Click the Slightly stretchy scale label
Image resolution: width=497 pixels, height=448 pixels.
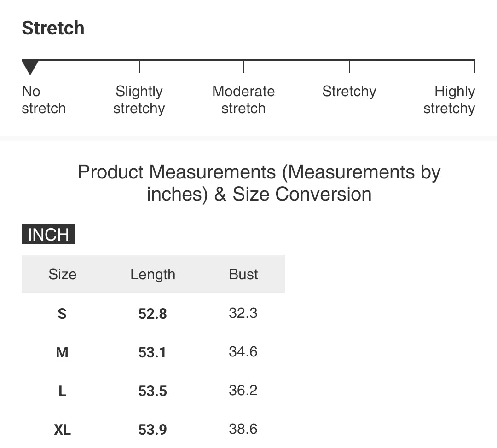[x=139, y=99]
